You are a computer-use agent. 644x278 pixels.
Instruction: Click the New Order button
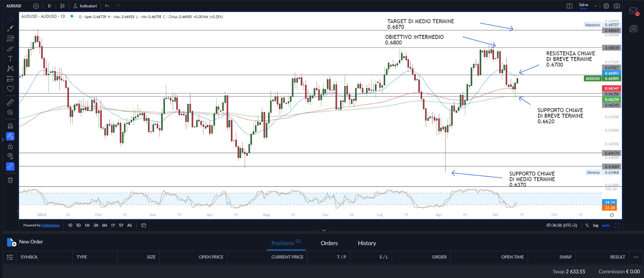click(25, 242)
